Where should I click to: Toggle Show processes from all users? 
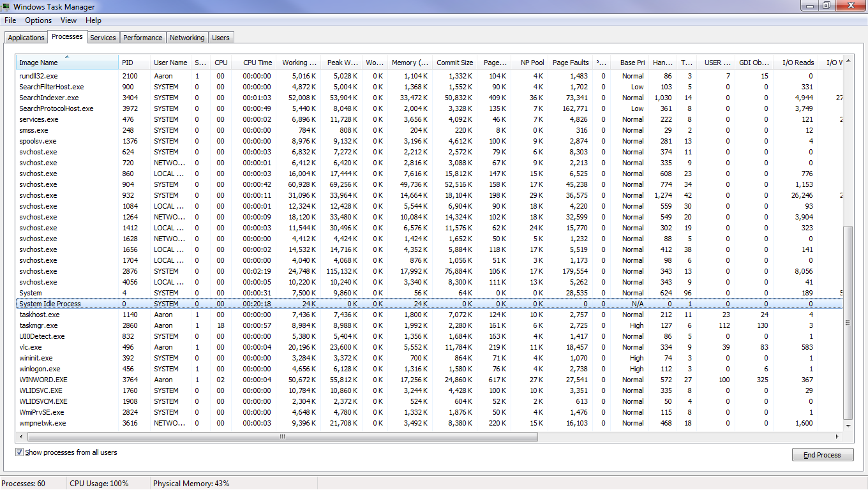[x=20, y=452]
